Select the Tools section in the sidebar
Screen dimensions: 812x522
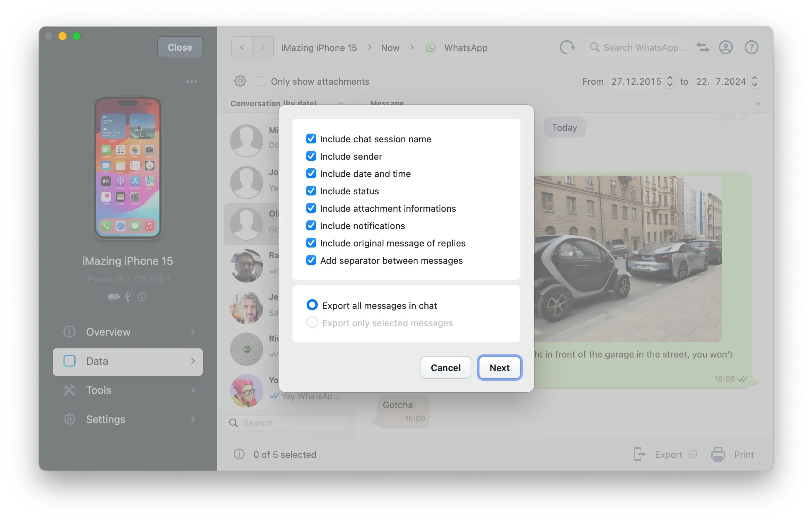[x=99, y=390]
